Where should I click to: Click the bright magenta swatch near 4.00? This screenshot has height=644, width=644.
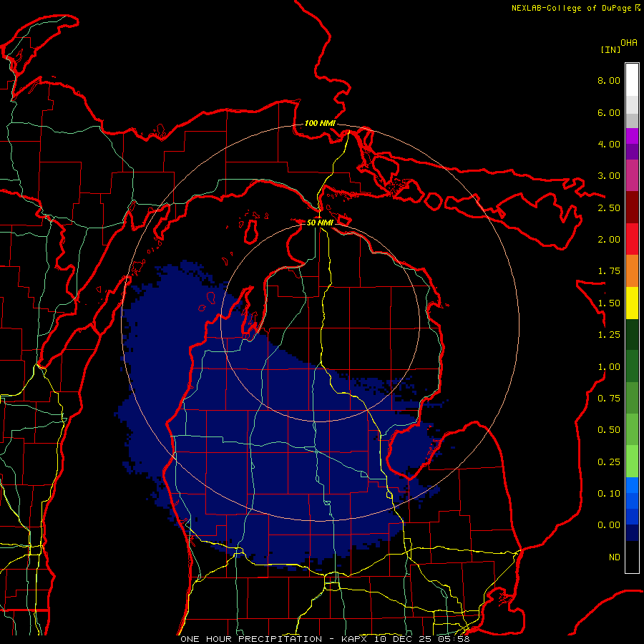click(x=632, y=136)
